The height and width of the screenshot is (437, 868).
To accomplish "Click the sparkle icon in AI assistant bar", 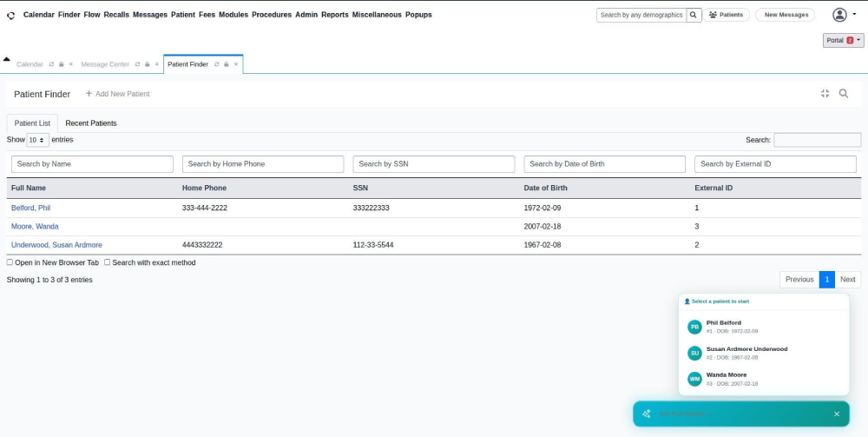I will tap(647, 414).
